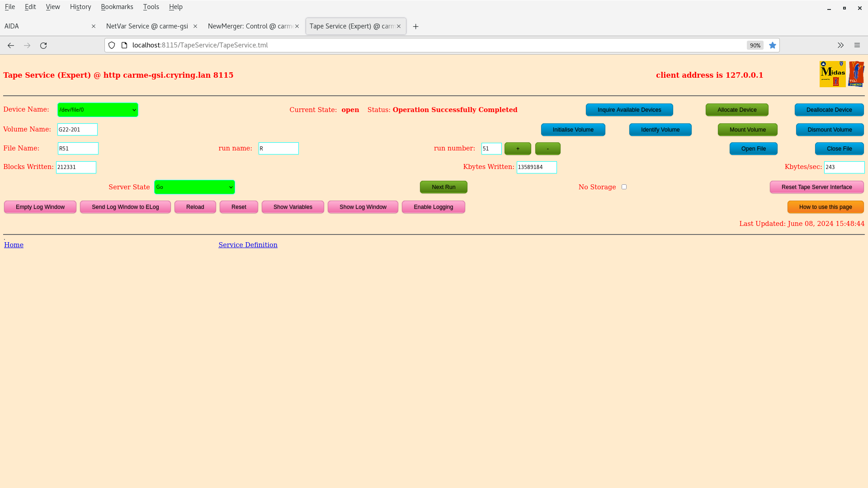Edit the run name input field
The image size is (868, 488).
pos(278,148)
